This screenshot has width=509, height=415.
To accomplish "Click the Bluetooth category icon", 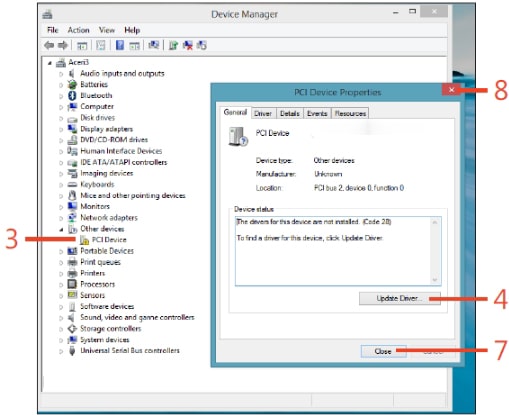I will pyautogui.click(x=72, y=95).
